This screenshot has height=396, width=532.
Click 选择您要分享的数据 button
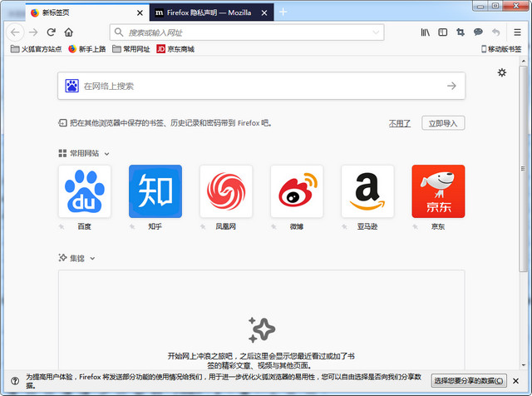[469, 381]
